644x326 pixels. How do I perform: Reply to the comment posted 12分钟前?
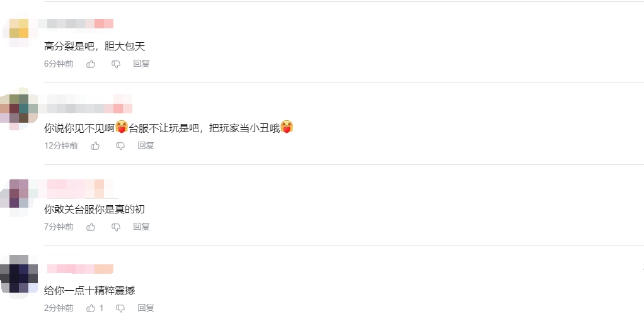coord(146,145)
